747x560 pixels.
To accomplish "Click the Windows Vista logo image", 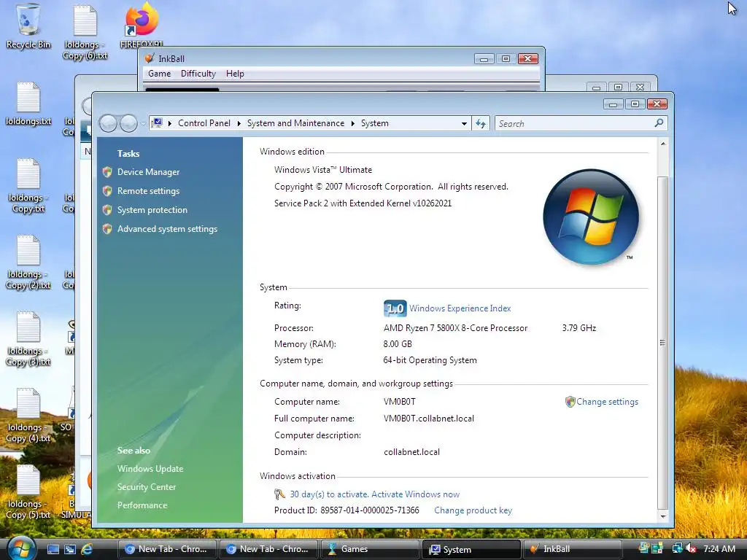I will [591, 217].
